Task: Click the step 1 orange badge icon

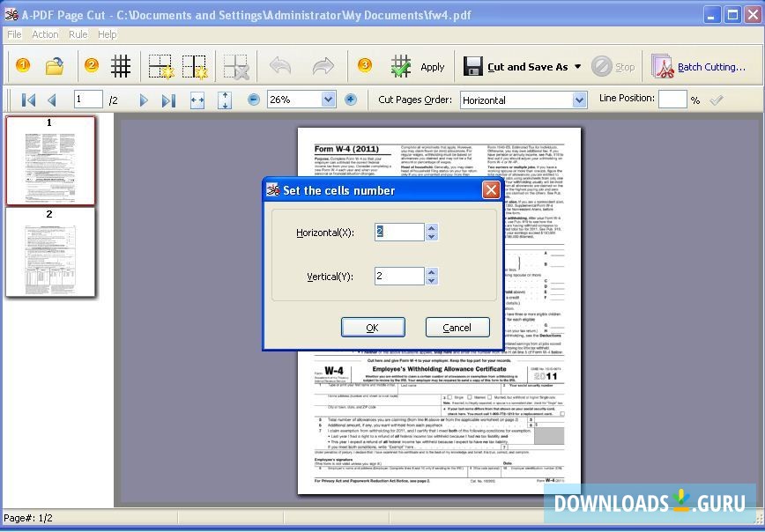Action: pyautogui.click(x=22, y=65)
